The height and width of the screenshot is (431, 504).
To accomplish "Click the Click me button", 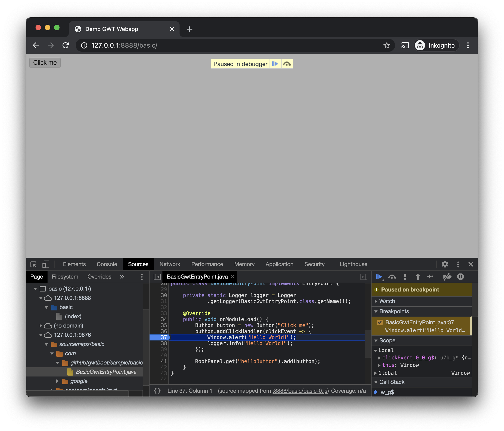I will 45,63.
